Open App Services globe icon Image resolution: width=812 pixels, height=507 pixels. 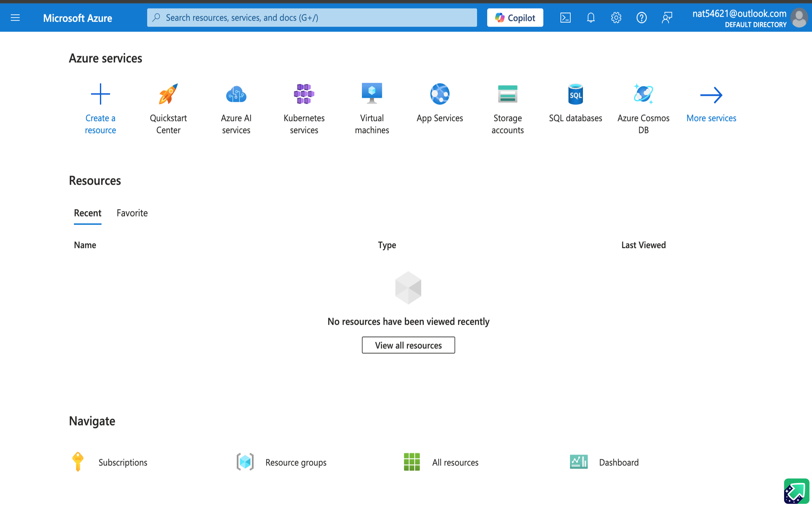(x=440, y=94)
